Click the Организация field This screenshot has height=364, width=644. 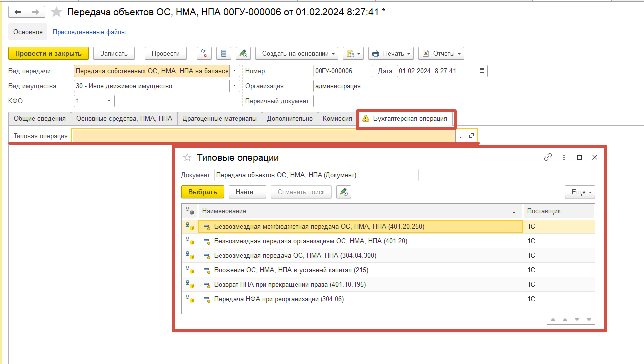(478, 86)
